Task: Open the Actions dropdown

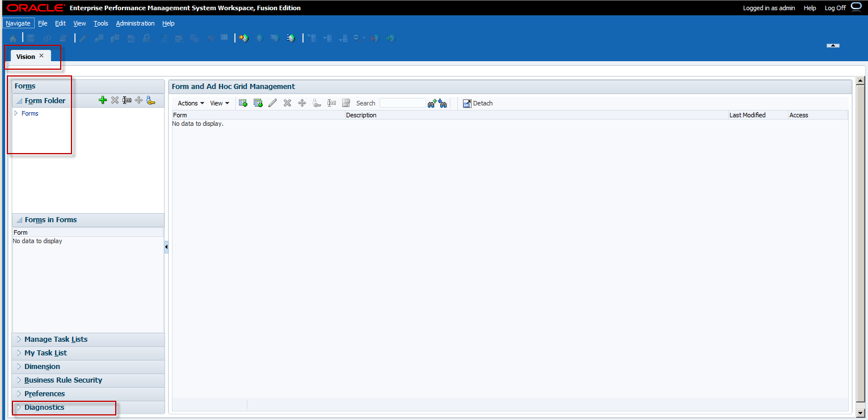Action: click(191, 103)
